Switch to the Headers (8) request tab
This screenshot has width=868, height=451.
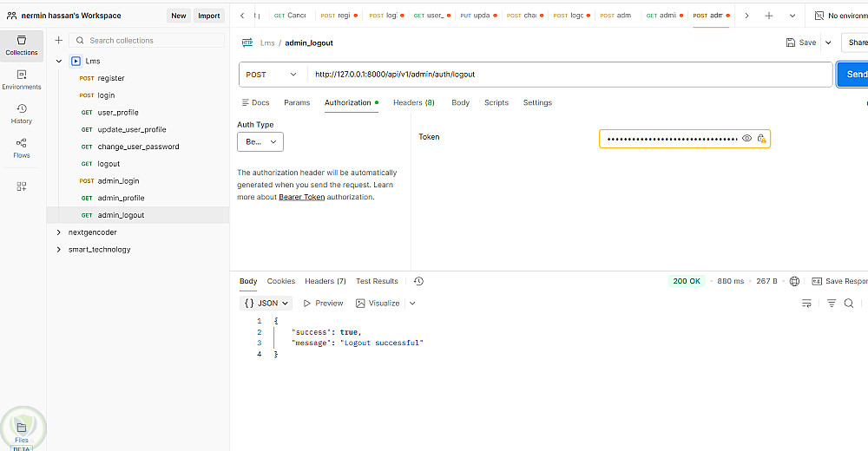[413, 102]
